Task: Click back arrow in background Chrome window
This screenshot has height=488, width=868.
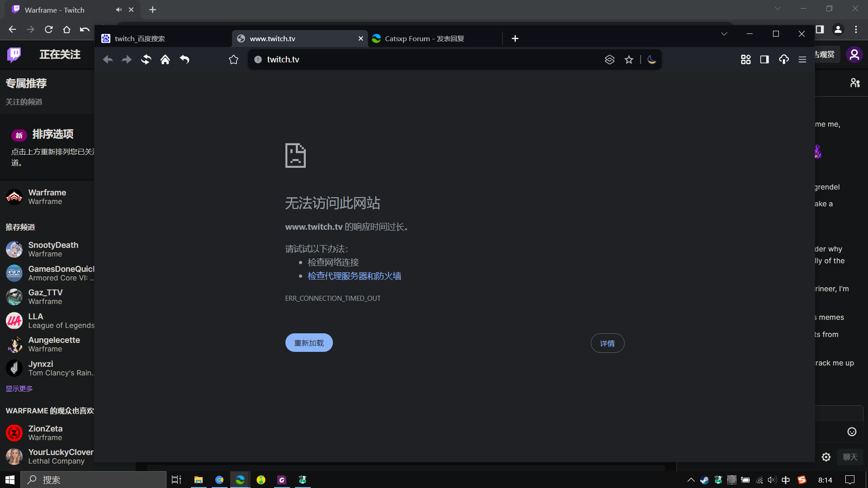Action: (x=12, y=29)
